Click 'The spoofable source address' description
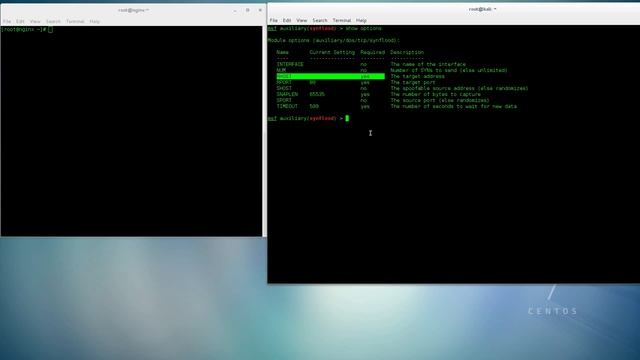The width and height of the screenshot is (640, 360). click(x=459, y=88)
